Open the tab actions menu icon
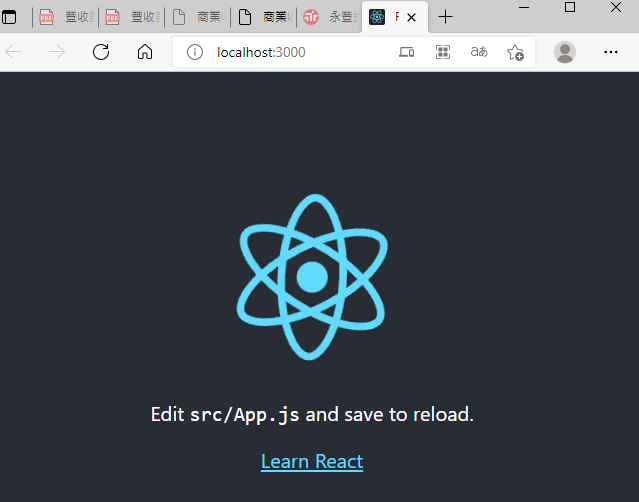This screenshot has height=502, width=639. (9, 17)
